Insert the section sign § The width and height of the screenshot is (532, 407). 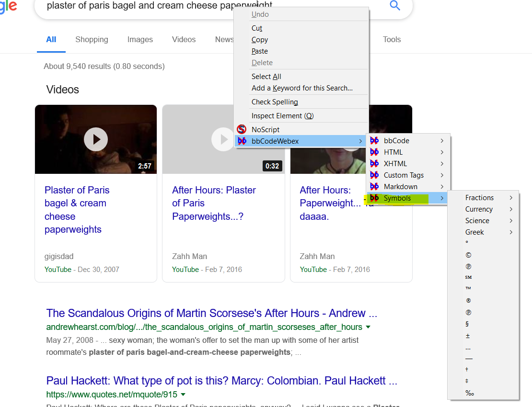click(x=467, y=324)
